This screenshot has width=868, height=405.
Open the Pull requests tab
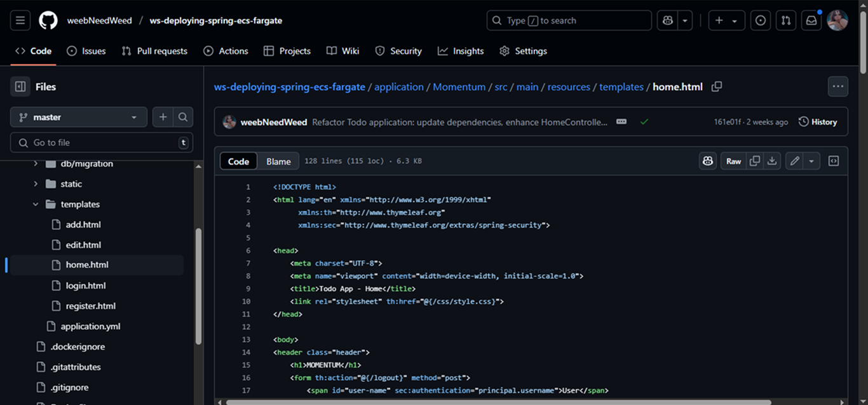(154, 51)
